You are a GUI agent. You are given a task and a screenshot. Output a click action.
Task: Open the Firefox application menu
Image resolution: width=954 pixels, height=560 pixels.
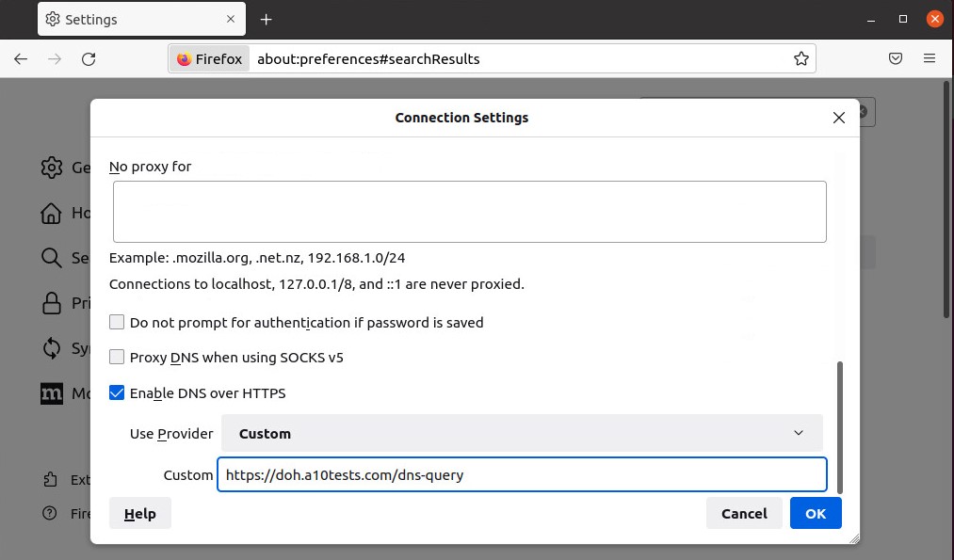tap(930, 58)
